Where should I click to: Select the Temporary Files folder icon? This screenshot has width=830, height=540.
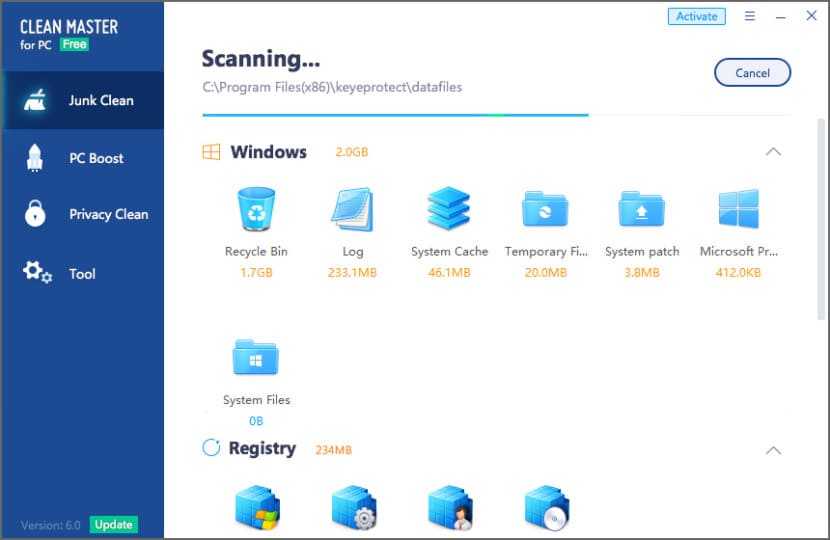(x=545, y=209)
